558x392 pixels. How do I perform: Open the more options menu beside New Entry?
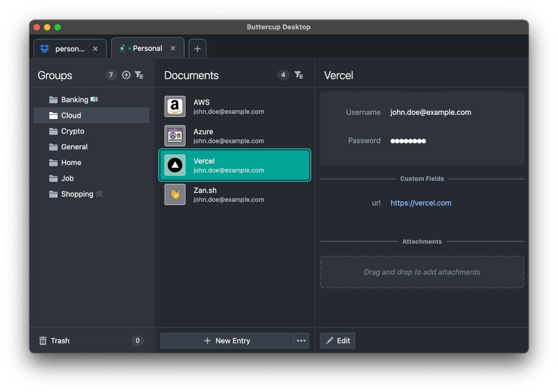pos(301,341)
